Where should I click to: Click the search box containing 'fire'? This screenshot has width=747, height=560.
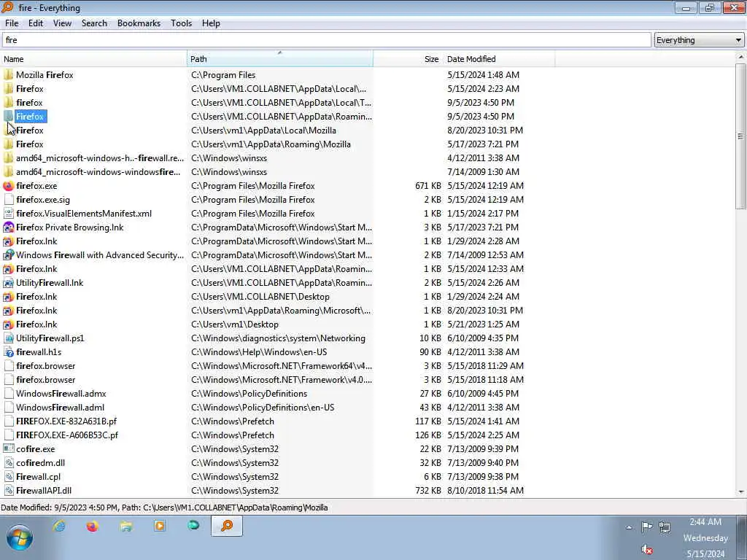click(x=326, y=40)
